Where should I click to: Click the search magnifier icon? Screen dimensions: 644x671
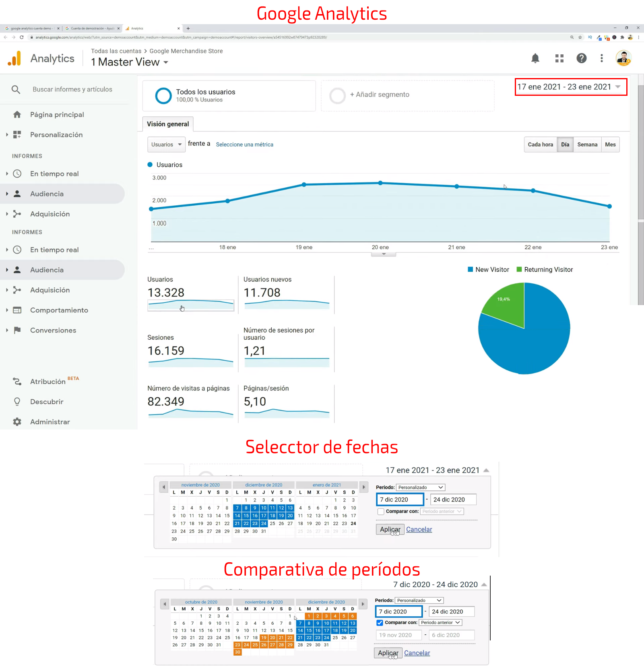(16, 89)
